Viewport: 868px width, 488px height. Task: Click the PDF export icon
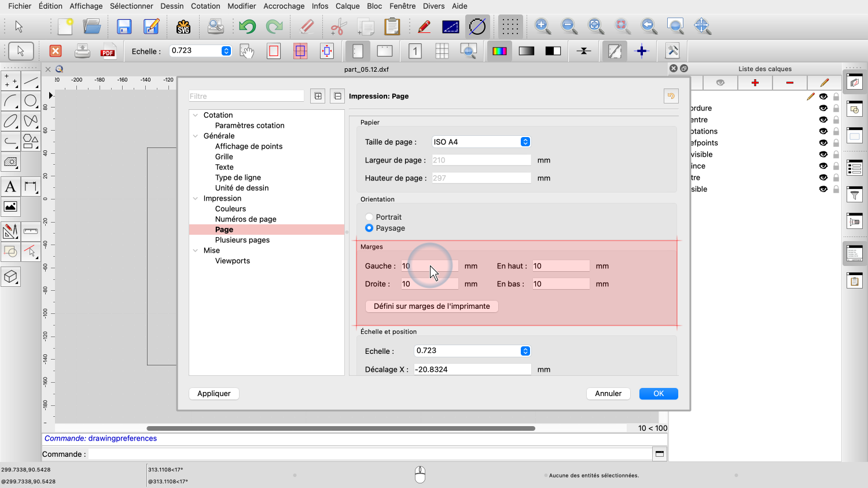(x=108, y=51)
